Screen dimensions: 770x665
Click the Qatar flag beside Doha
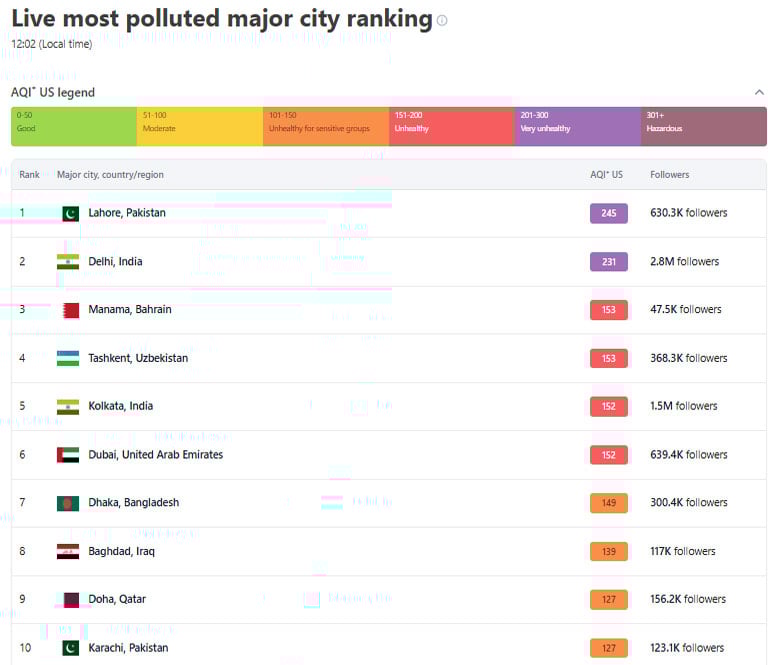point(69,600)
